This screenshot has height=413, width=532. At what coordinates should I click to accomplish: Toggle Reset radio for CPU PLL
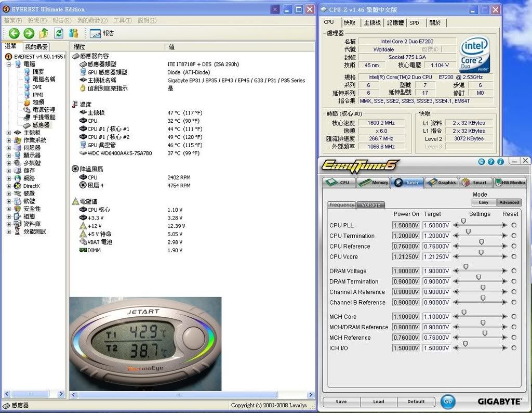tap(514, 225)
